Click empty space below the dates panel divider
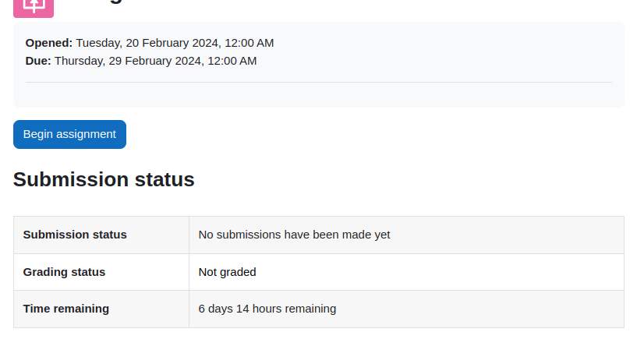Screen dimensions: 644x364 tap(319, 95)
